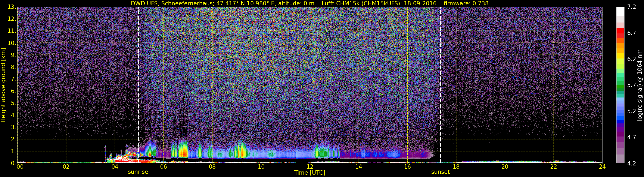
Task: Click the 'sunrise' label below the axis
Action: (x=138, y=172)
